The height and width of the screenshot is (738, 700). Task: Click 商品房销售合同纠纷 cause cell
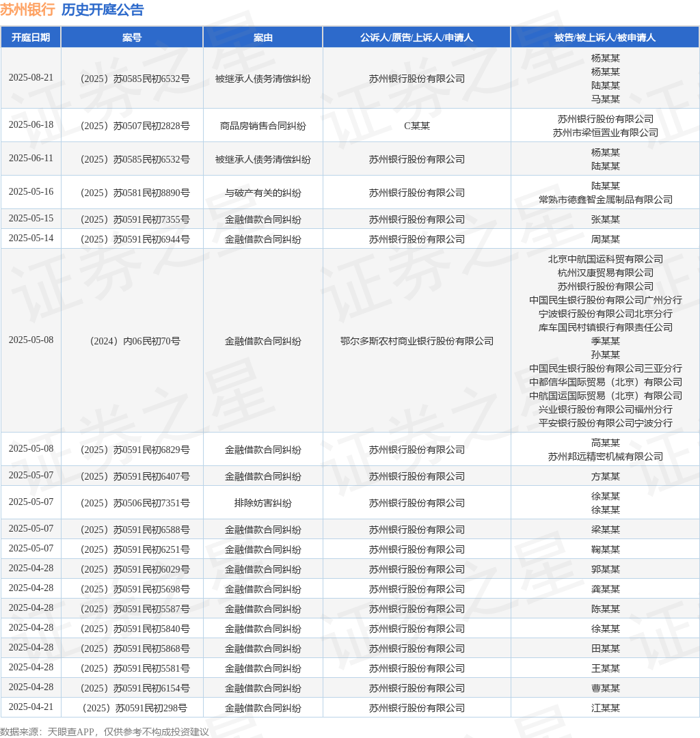(x=262, y=126)
